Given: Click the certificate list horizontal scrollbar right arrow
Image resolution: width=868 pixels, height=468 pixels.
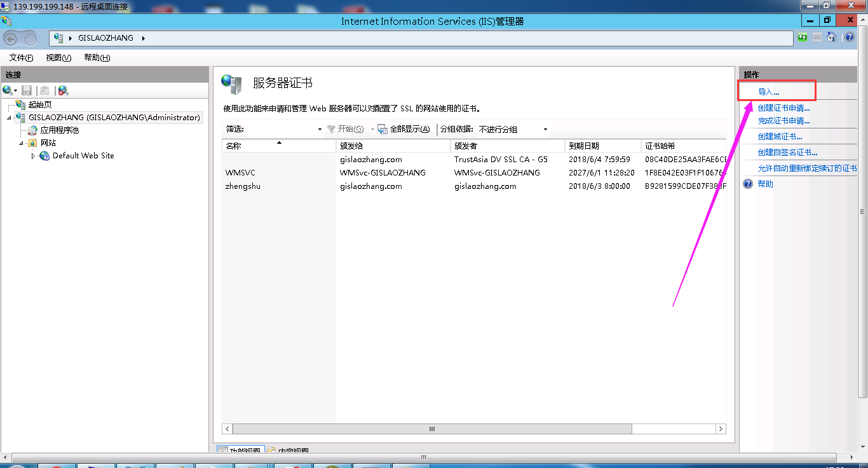Looking at the screenshot, I should click(x=721, y=429).
